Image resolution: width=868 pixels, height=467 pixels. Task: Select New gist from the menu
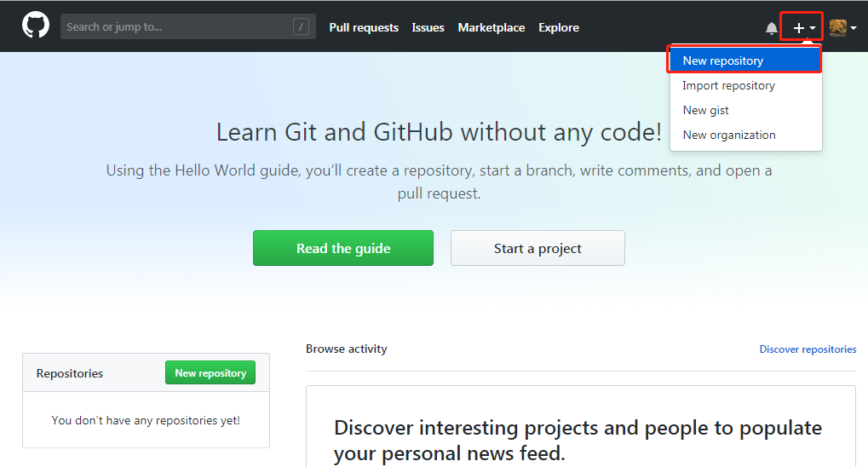click(x=745, y=110)
